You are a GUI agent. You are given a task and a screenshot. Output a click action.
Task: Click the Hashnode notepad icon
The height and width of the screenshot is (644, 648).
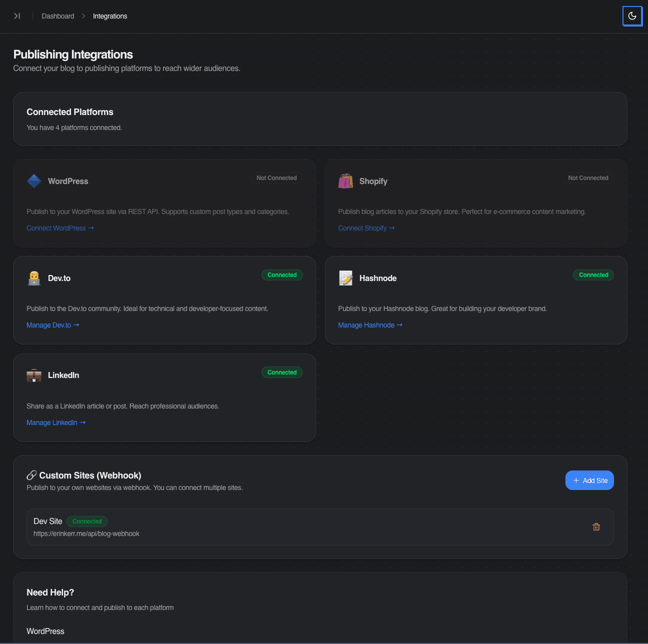click(x=346, y=278)
